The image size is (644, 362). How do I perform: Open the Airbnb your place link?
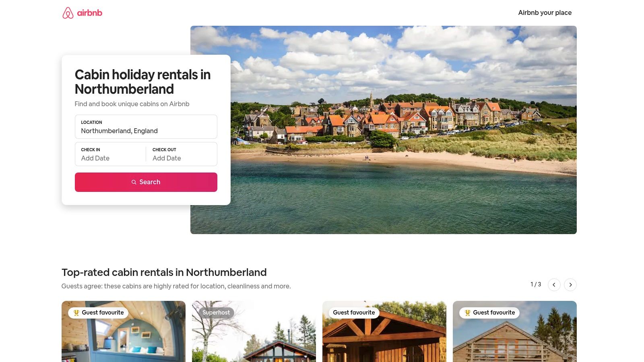pyautogui.click(x=545, y=12)
